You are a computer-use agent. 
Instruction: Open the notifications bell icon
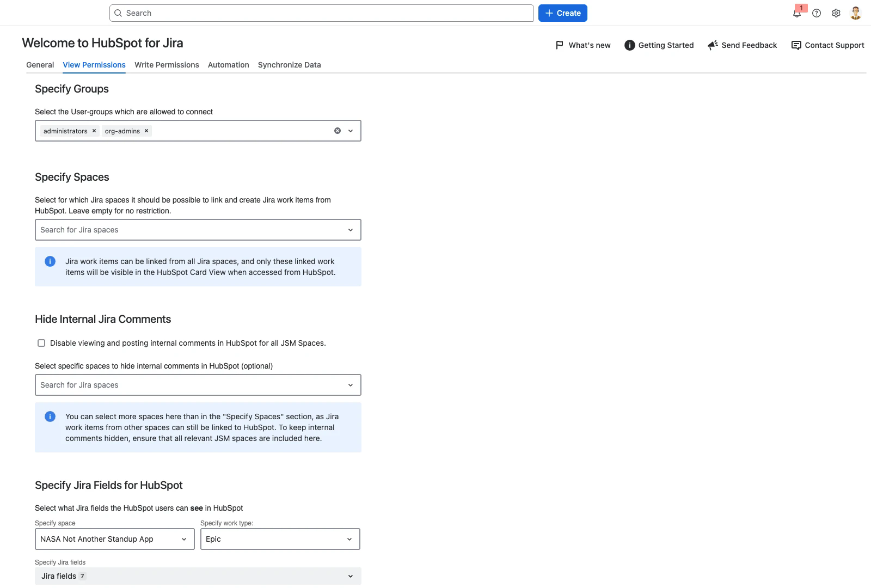797,13
